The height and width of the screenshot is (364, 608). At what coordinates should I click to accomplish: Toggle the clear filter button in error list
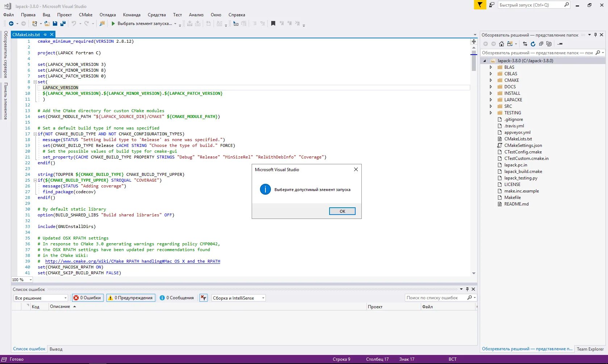204,298
